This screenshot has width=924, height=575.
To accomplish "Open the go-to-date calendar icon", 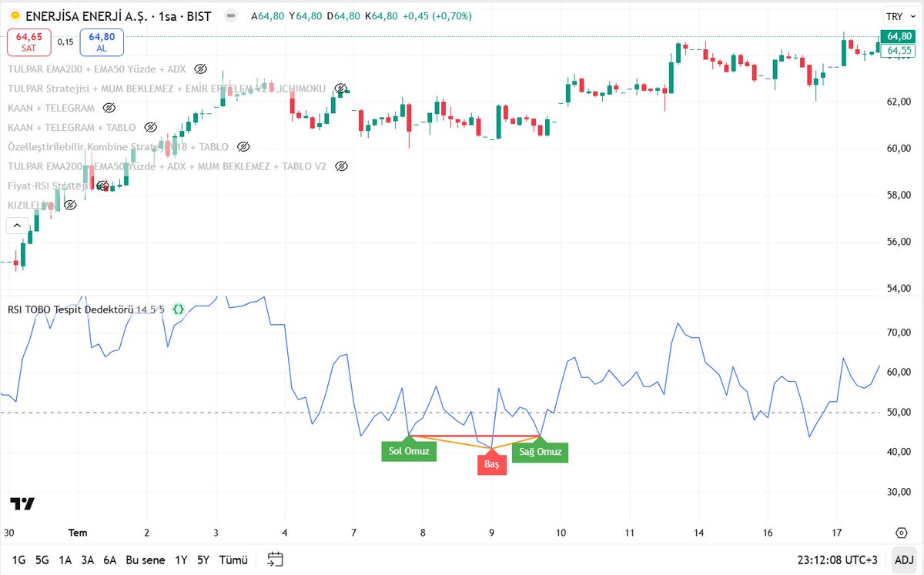I will click(276, 560).
